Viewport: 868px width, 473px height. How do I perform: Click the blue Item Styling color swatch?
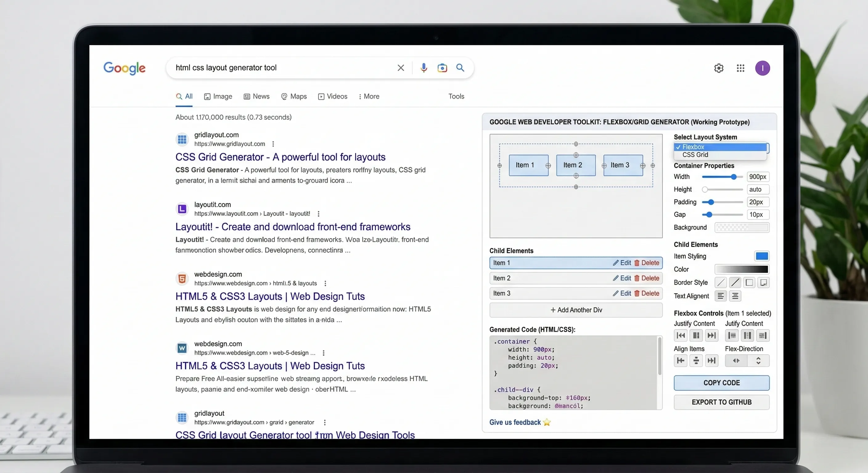(x=762, y=256)
